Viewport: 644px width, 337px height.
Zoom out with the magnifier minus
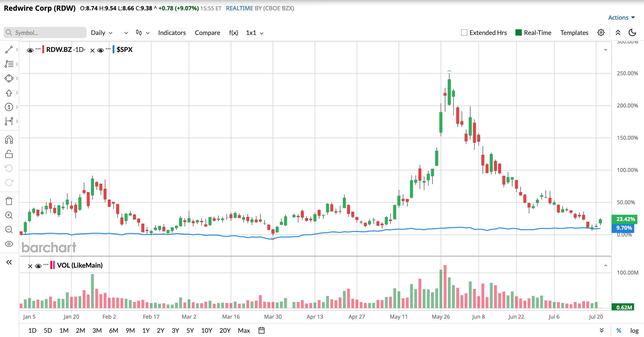coord(9,229)
